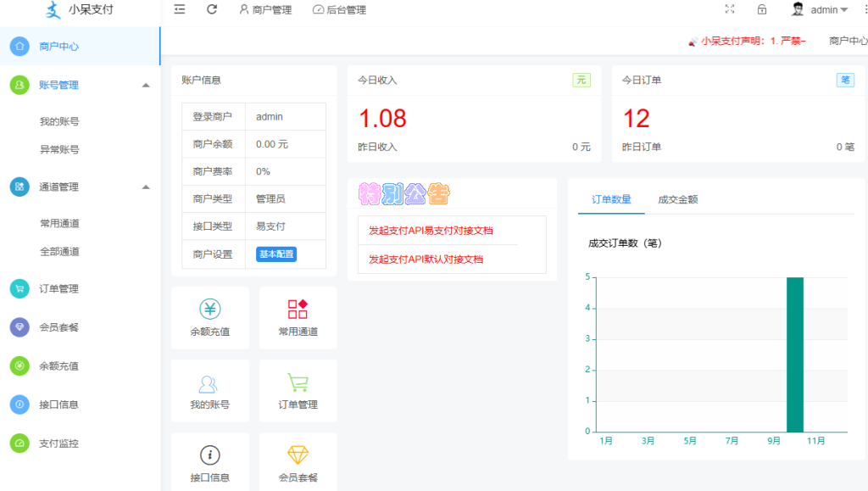Open 后台管理 top menu
868x491 pixels.
pos(339,10)
